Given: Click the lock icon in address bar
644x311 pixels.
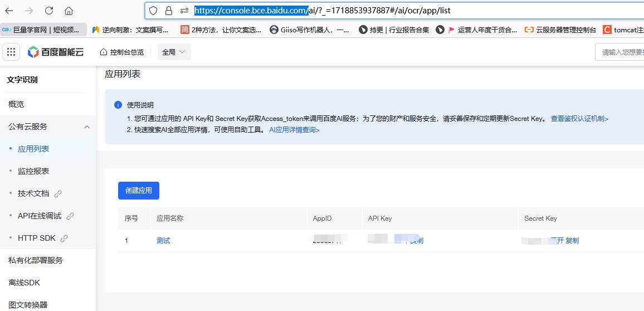Looking at the screenshot, I should click(x=169, y=11).
